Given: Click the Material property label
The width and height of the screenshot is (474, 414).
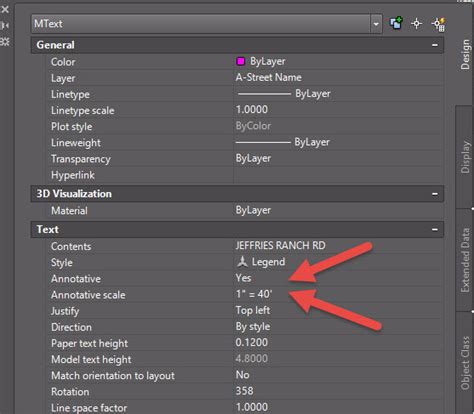Looking at the screenshot, I should click(x=69, y=211).
